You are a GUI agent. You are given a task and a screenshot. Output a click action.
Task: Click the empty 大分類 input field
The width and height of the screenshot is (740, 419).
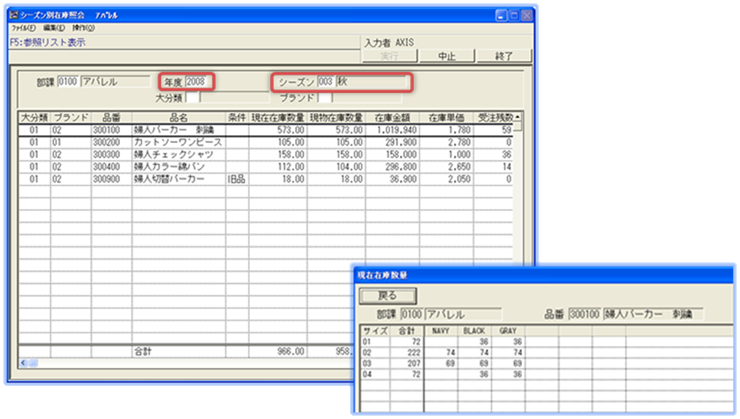[193, 97]
